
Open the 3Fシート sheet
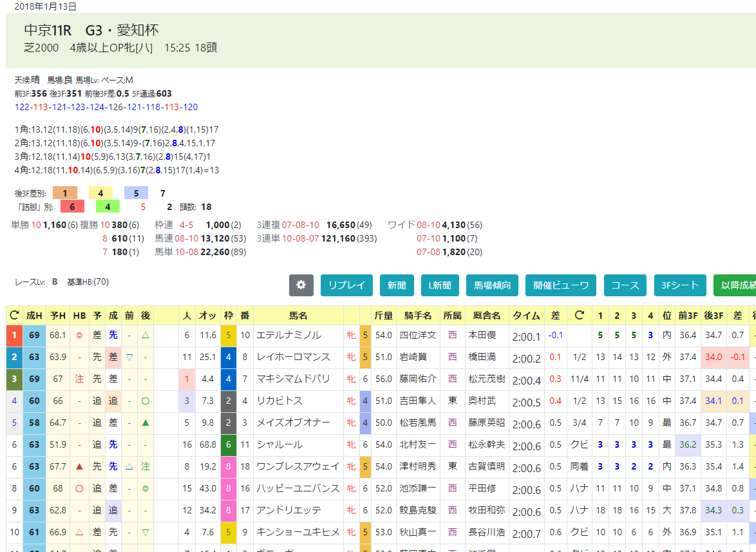(x=680, y=285)
